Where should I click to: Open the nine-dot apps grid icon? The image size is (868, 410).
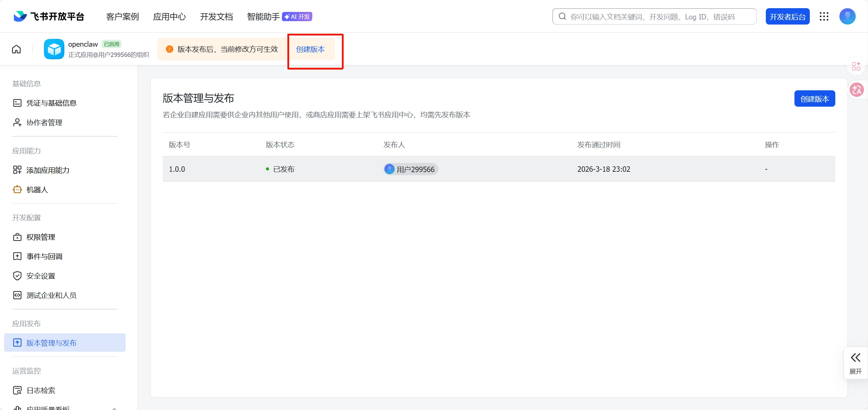point(824,16)
